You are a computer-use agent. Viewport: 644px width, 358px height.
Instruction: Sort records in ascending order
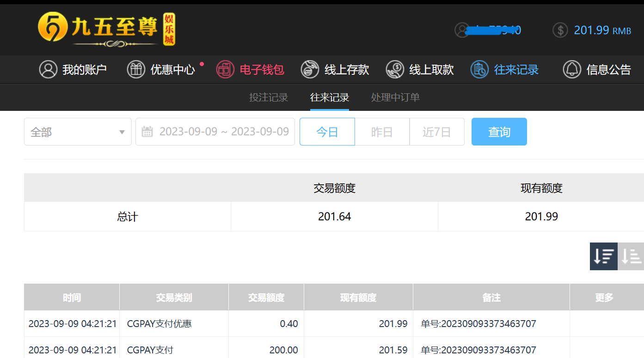(631, 256)
